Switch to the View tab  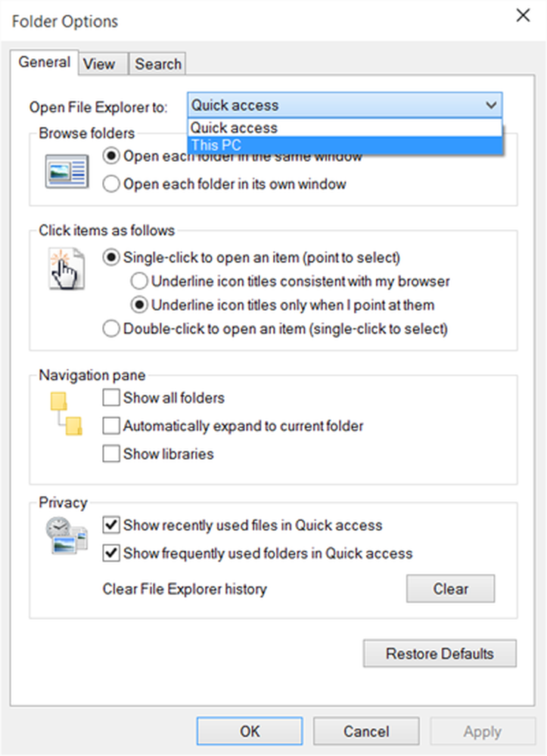coord(99,64)
